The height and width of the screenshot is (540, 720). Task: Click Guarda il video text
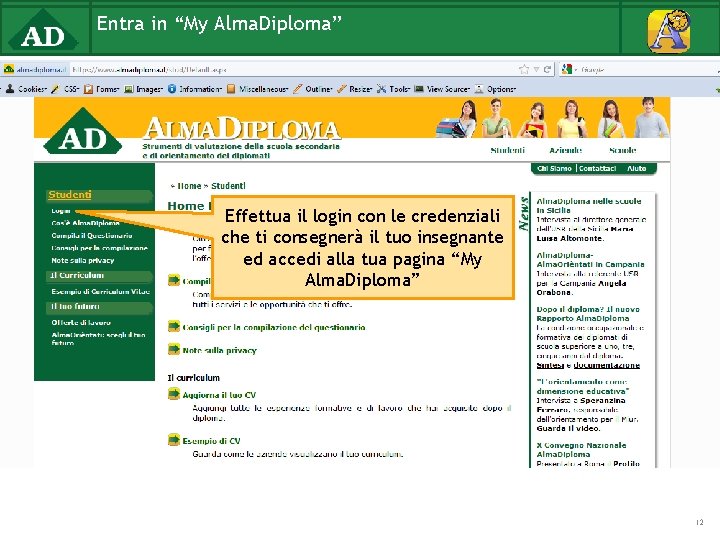(568, 428)
